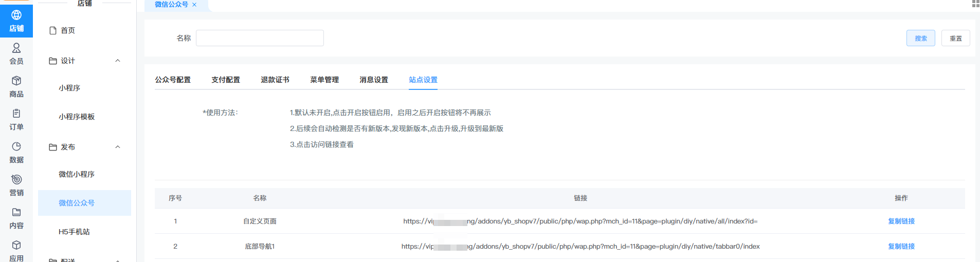Image resolution: width=980 pixels, height=262 pixels.
Task: Click the 自定义页面 URL link text
Action: coord(580,221)
